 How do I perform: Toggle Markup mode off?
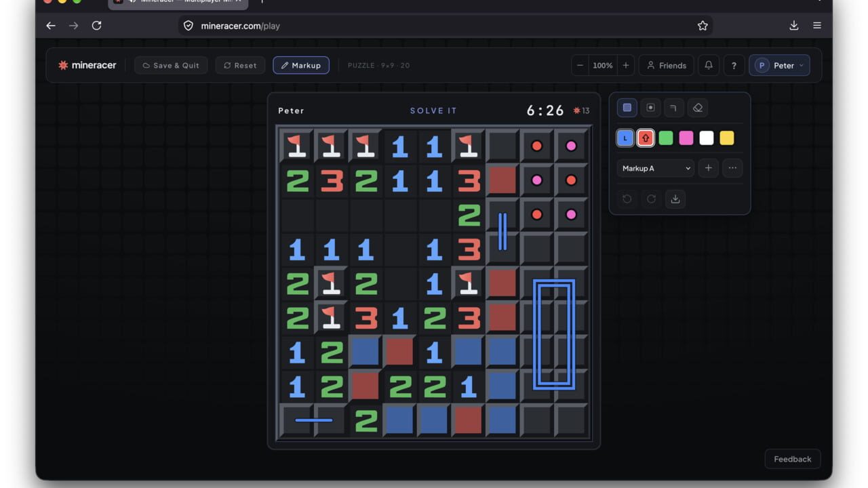301,65
